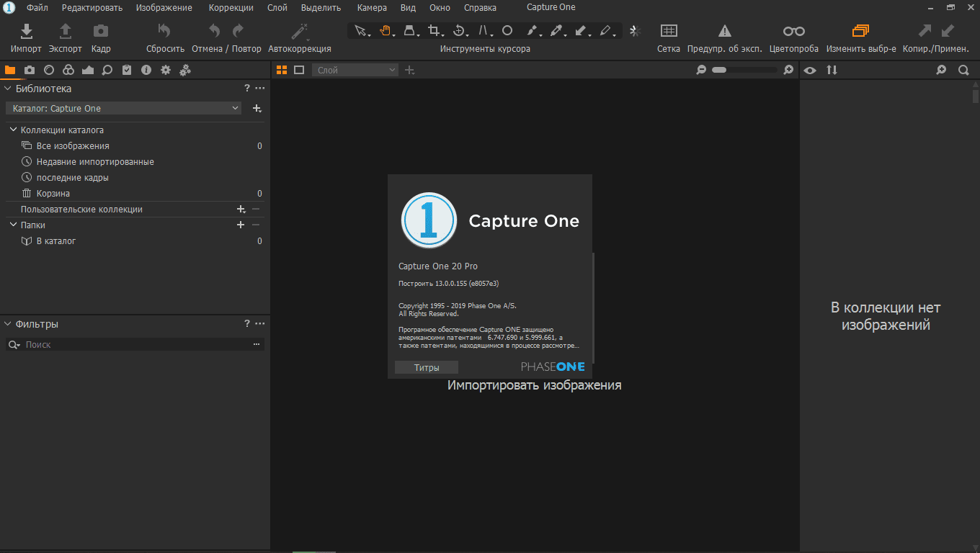Screen dimensions: 980x553
Task: Select the arrow pointer cursor tool
Action: (x=361, y=31)
